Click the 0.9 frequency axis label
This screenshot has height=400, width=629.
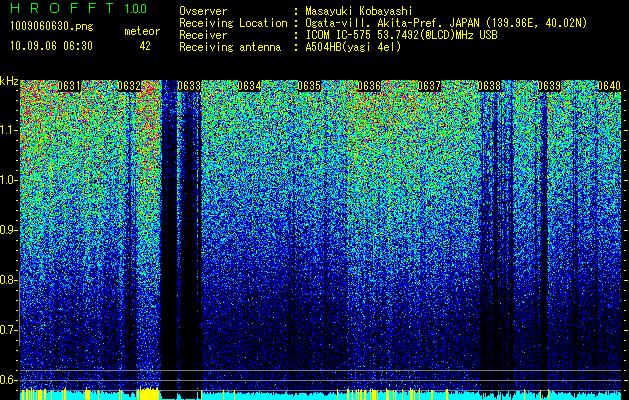[8, 230]
